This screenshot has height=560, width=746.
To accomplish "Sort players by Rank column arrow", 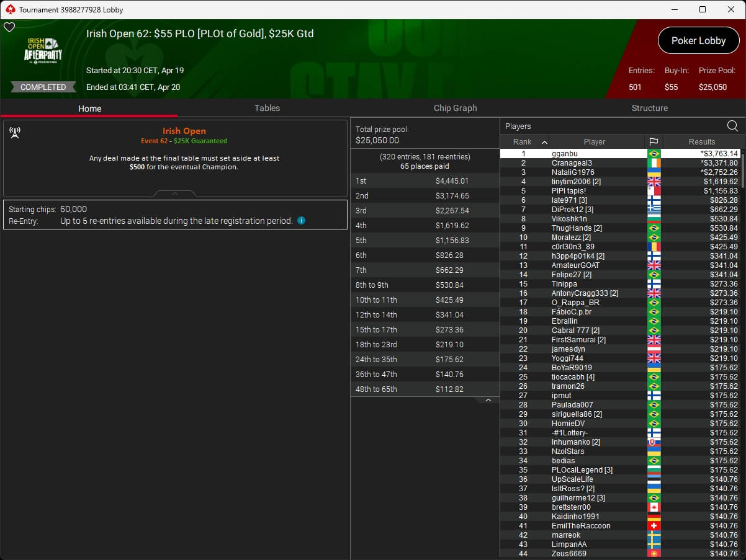I will (x=544, y=142).
